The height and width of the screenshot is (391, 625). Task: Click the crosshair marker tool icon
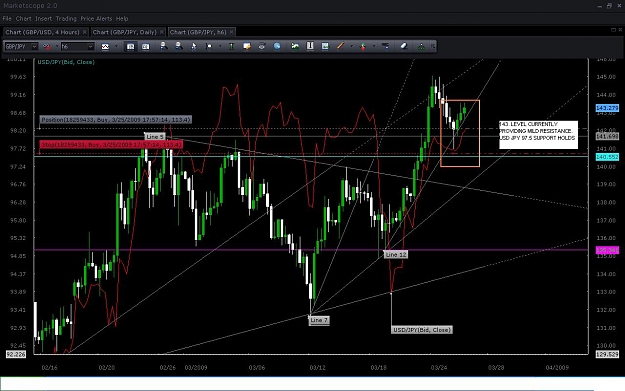pos(209,47)
